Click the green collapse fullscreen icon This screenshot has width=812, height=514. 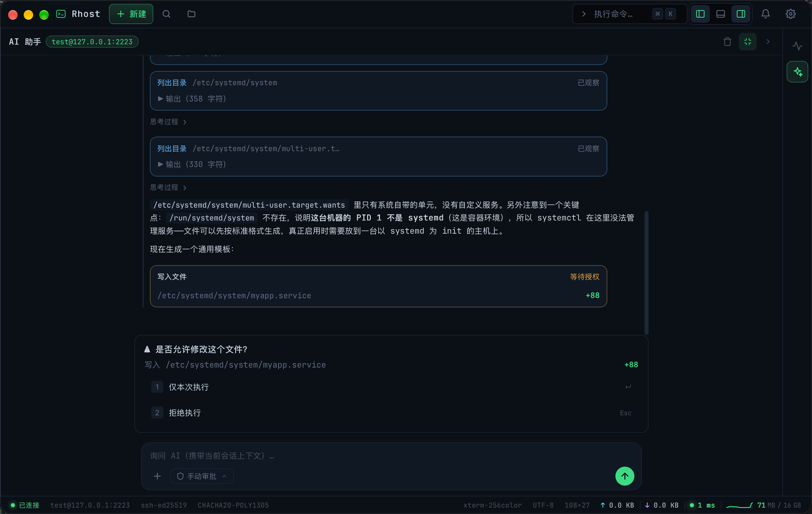tap(748, 42)
